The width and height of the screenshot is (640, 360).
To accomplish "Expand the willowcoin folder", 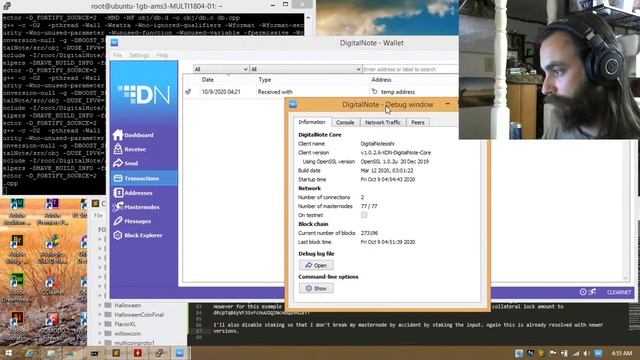I will (100, 333).
